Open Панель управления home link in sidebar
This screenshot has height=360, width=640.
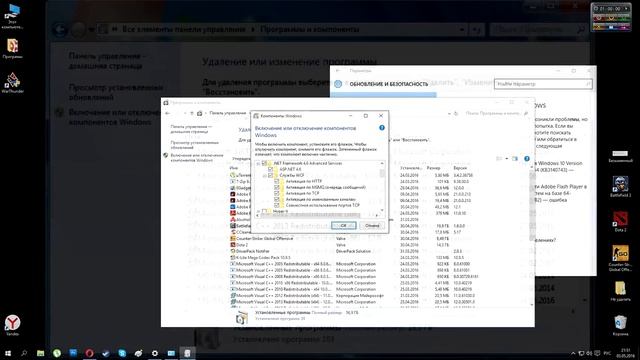click(x=191, y=129)
